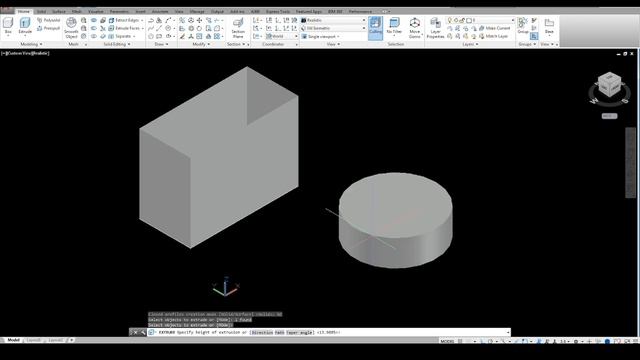This screenshot has width=640, height=360.
Task: Choose the Presspull tool
Action: [x=49, y=28]
